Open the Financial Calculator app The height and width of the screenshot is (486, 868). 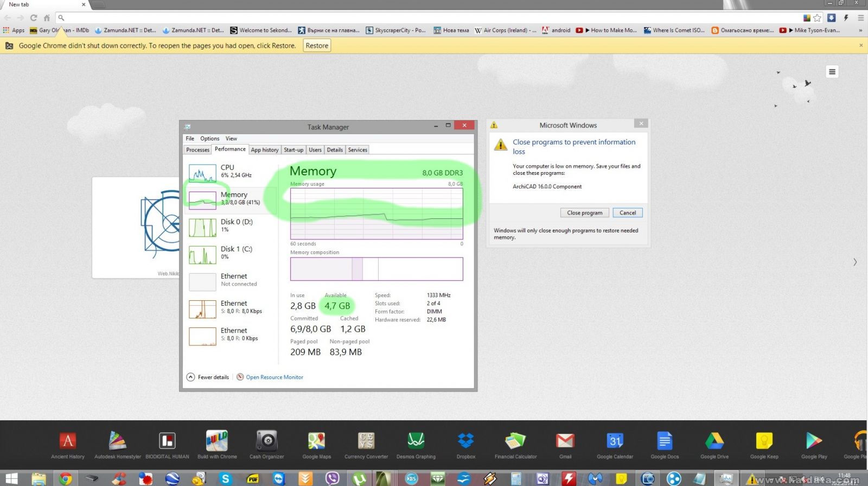pyautogui.click(x=515, y=441)
